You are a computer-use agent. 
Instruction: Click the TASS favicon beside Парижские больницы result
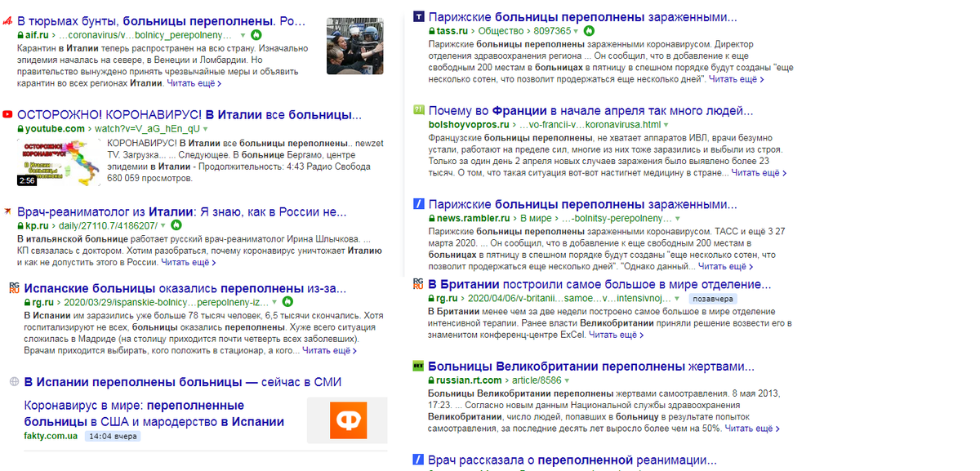point(419,16)
